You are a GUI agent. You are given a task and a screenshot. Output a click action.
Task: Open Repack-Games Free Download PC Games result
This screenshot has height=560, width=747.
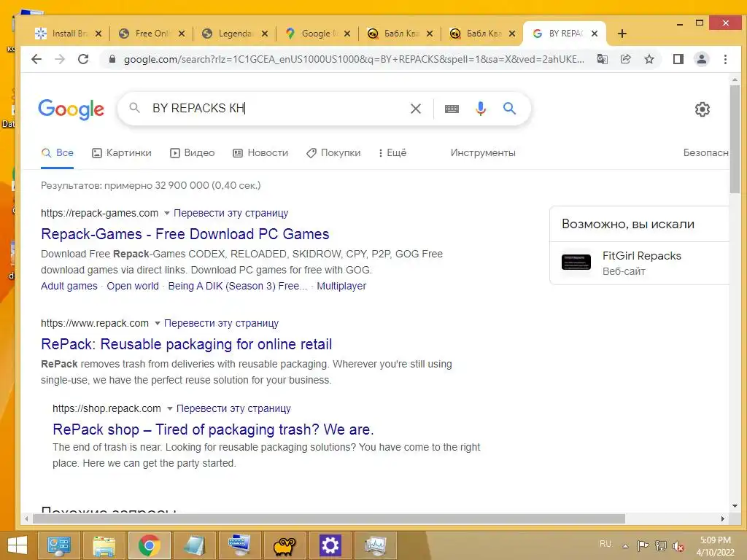pos(185,234)
